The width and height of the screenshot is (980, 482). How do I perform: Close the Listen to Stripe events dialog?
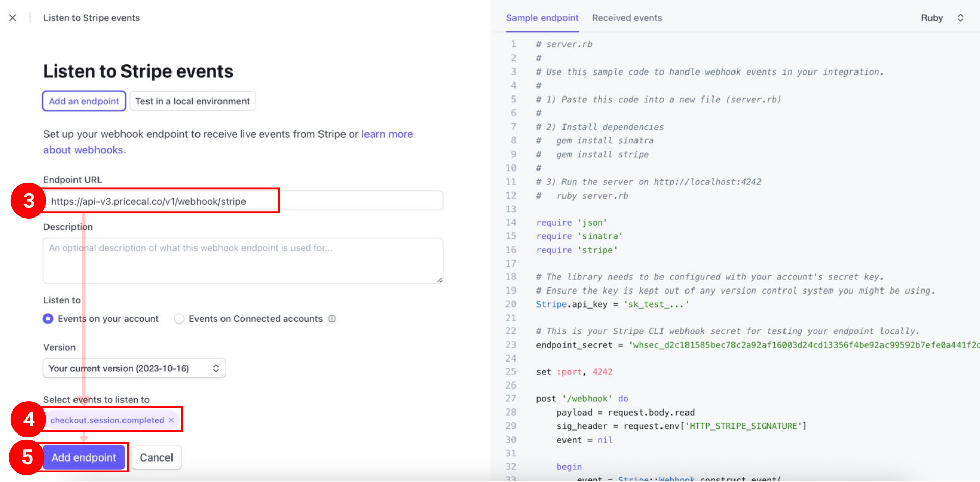(13, 18)
